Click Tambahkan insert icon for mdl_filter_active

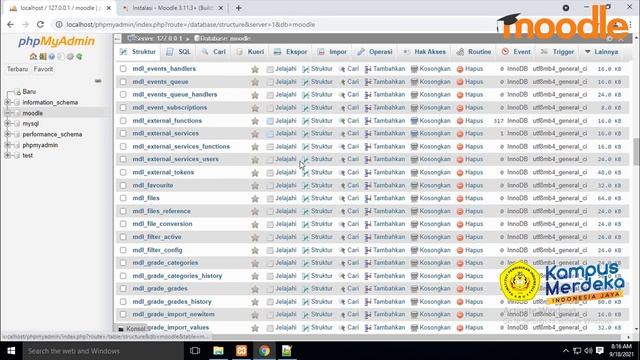368,237
